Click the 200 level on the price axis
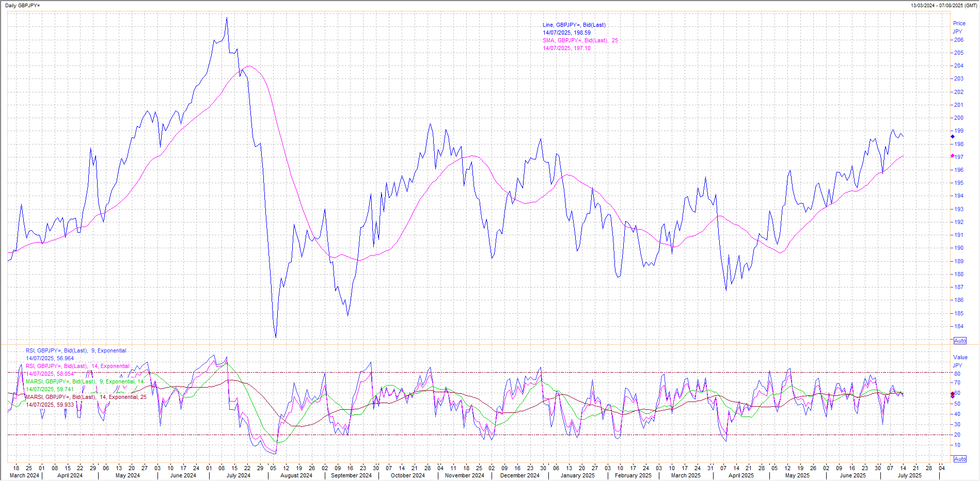 click(x=958, y=118)
